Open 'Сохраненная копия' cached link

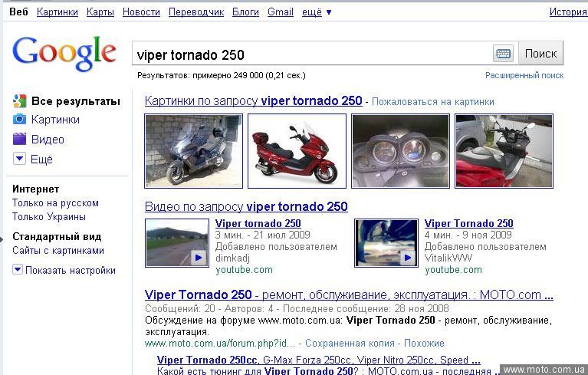tap(350, 343)
